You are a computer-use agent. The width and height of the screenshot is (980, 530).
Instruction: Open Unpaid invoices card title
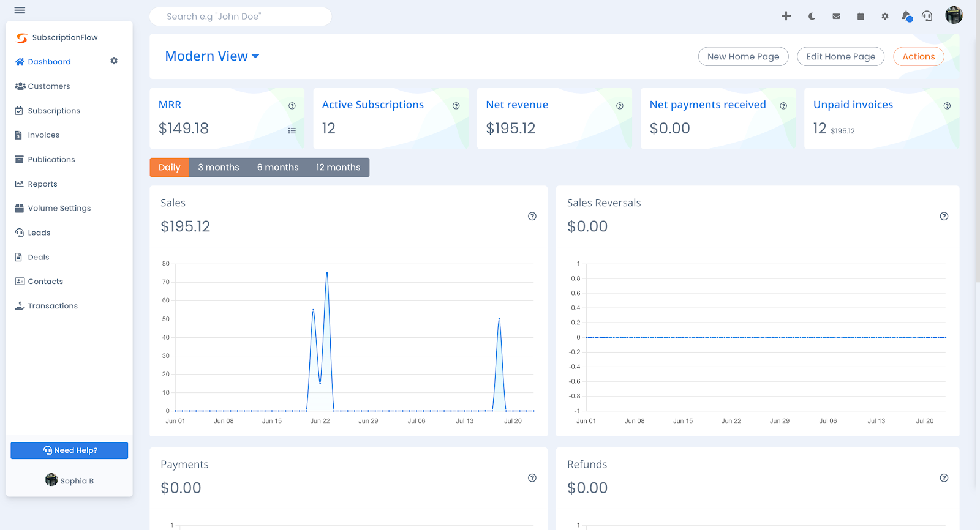click(x=853, y=105)
